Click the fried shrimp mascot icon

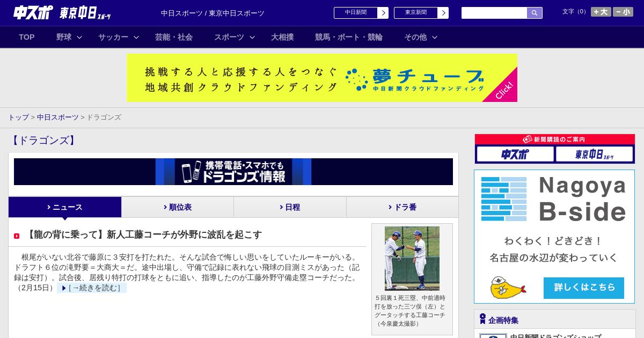507,288
